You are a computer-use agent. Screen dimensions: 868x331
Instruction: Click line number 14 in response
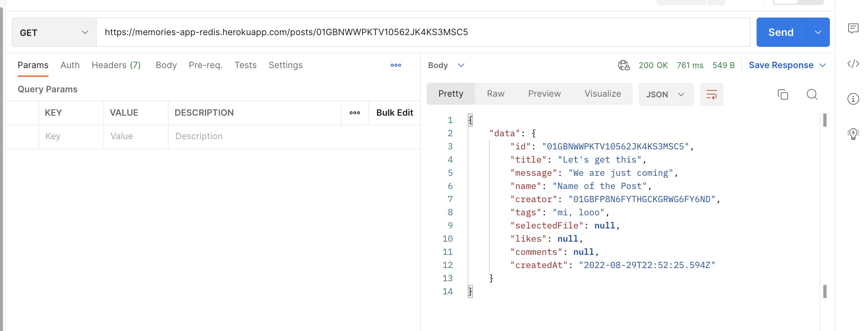point(448,291)
